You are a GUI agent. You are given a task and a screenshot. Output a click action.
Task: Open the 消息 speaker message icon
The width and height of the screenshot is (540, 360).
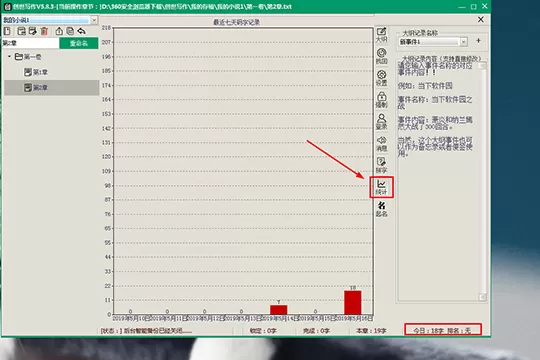[x=381, y=144]
